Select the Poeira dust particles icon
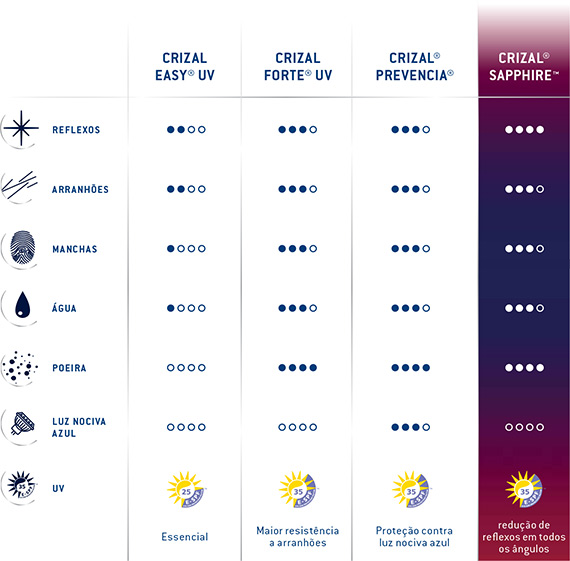 coord(20,368)
